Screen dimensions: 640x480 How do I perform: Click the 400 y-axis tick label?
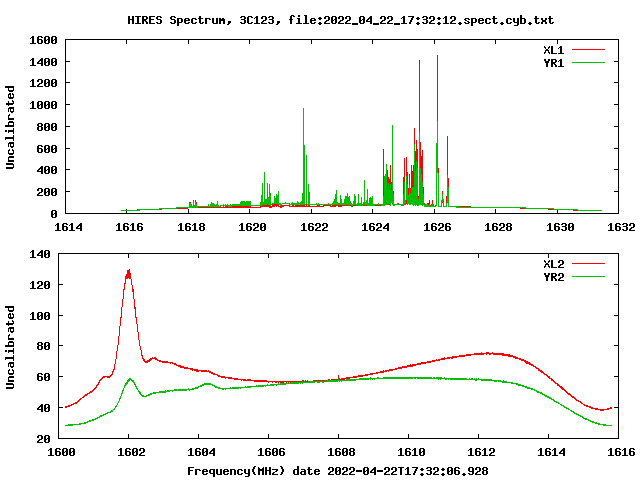pos(47,170)
